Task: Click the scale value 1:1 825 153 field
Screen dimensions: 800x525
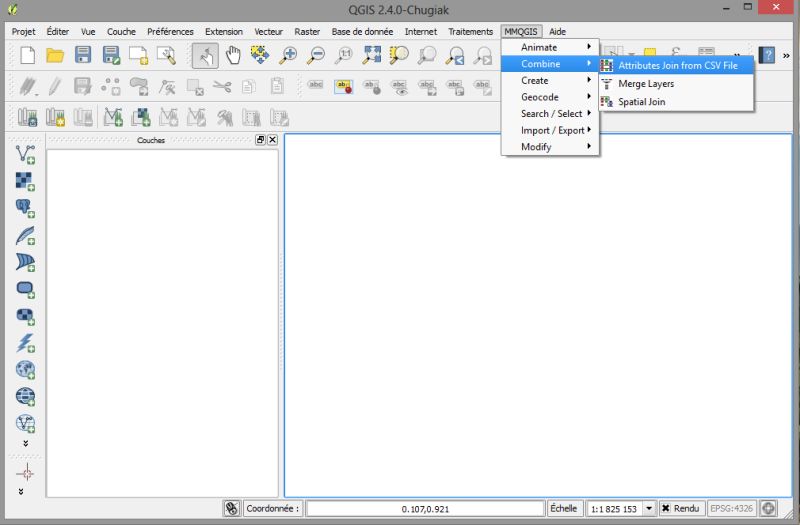Action: [x=614, y=509]
